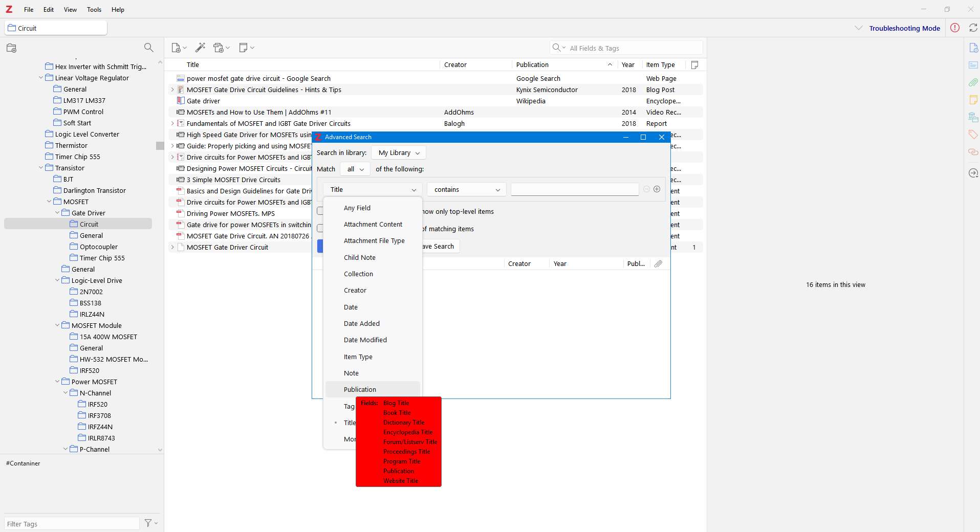
Task: Click the Add Item by Identifier wand
Action: coord(200,48)
